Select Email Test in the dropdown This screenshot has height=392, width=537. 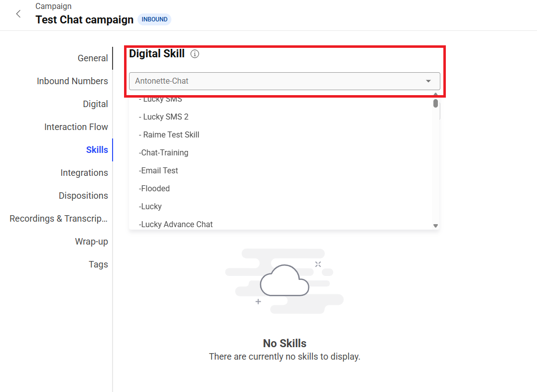click(284, 170)
